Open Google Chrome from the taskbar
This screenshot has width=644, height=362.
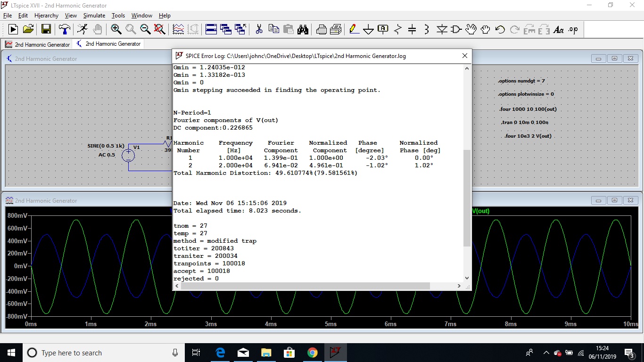point(312,353)
